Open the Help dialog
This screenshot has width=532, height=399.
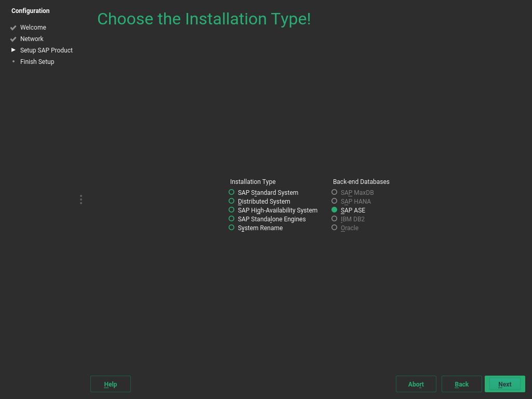coord(110,384)
